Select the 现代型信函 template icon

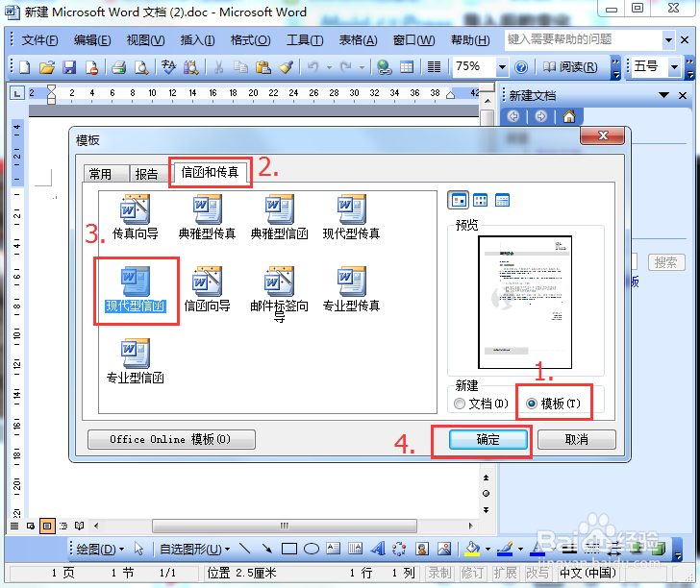pyautogui.click(x=136, y=282)
